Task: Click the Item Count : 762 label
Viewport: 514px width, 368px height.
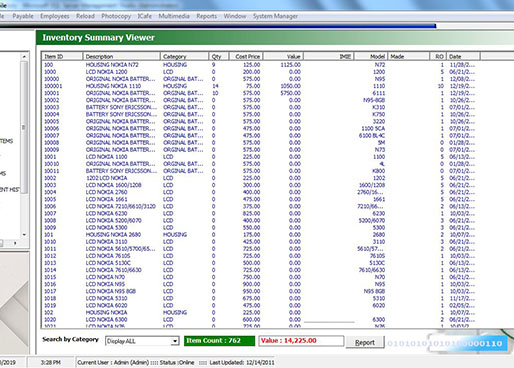Action: [x=219, y=341]
